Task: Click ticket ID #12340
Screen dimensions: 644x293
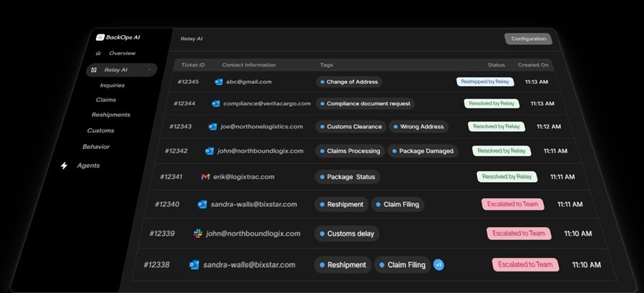Action: pyautogui.click(x=167, y=204)
